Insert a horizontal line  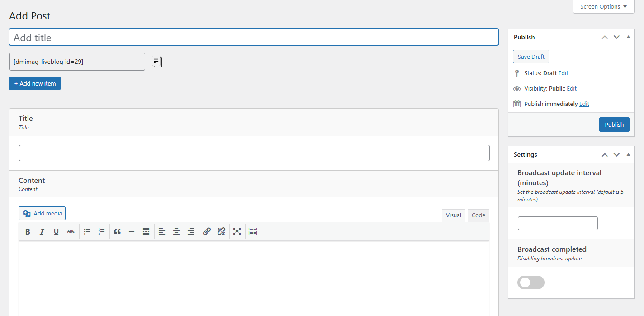(x=132, y=231)
